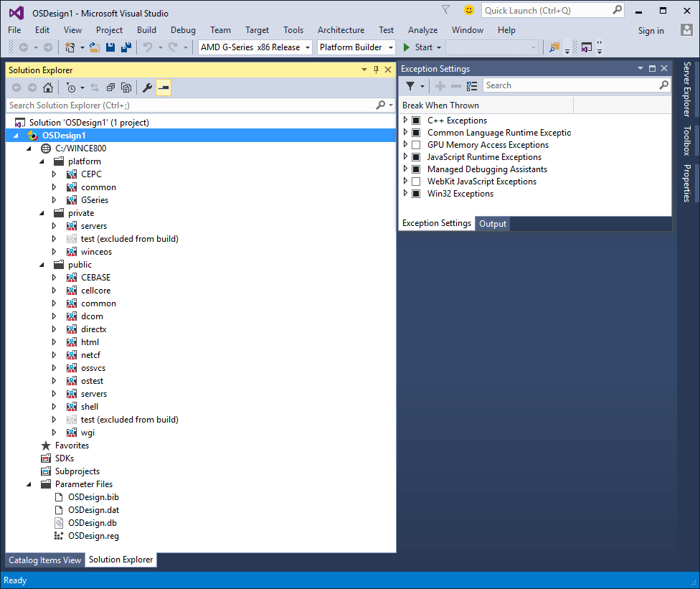Expand the Win32 Exceptions category

click(x=405, y=194)
